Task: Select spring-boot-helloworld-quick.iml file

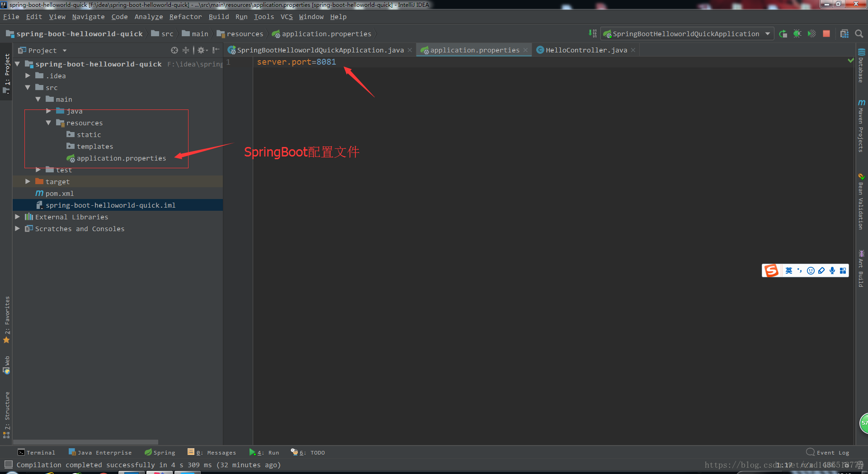Action: (x=118, y=205)
